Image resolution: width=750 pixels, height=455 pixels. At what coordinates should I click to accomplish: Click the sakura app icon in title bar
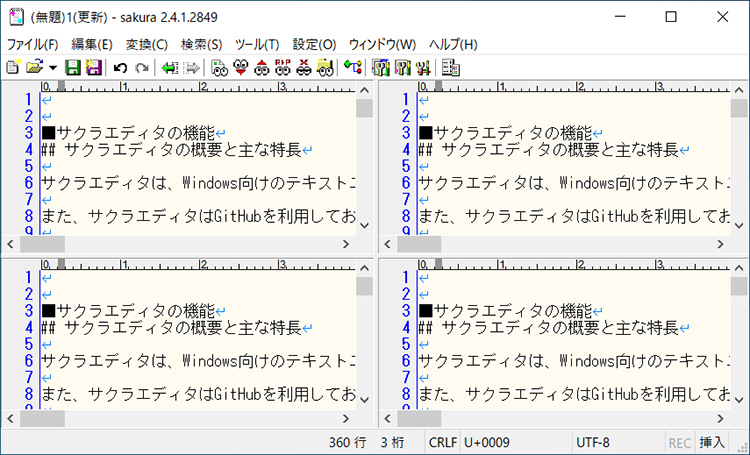(x=16, y=17)
